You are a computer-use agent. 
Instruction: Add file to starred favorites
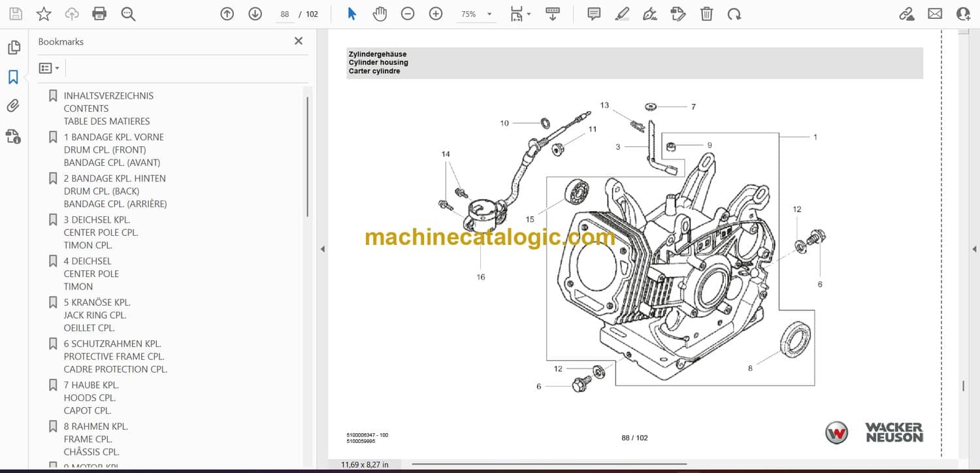pos(44,14)
